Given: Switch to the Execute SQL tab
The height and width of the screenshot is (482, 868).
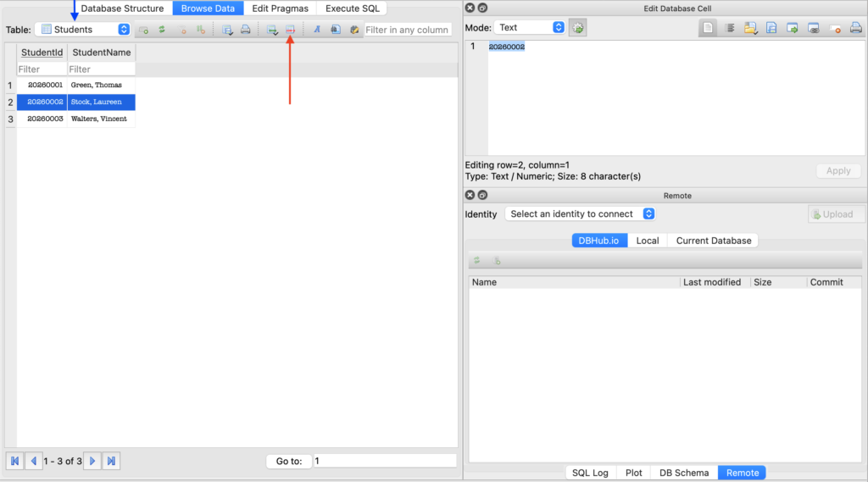Looking at the screenshot, I should click(x=352, y=8).
